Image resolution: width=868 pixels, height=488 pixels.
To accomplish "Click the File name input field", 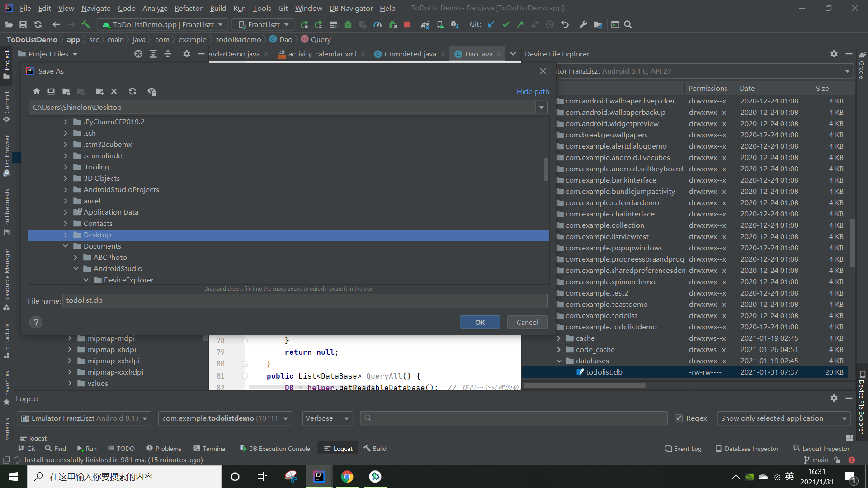I will 305,300.
